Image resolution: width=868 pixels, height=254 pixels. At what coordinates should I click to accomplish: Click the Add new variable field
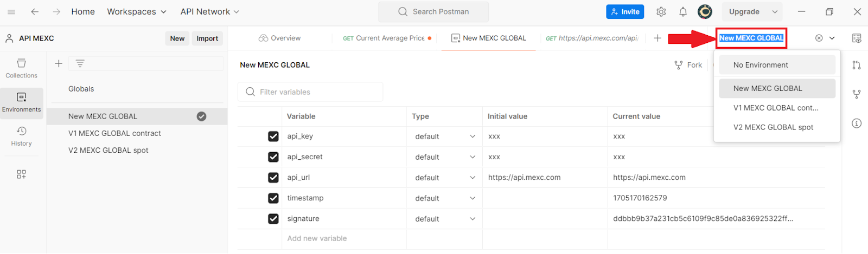pyautogui.click(x=317, y=238)
